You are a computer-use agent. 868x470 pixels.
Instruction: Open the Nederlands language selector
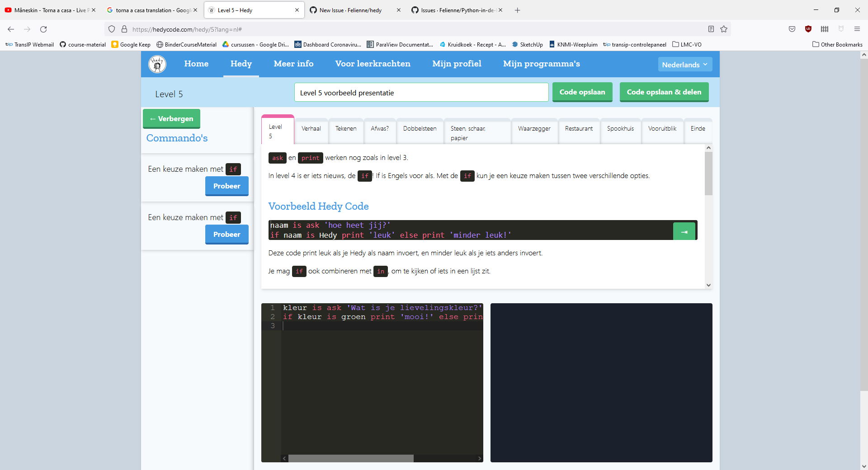pyautogui.click(x=684, y=64)
